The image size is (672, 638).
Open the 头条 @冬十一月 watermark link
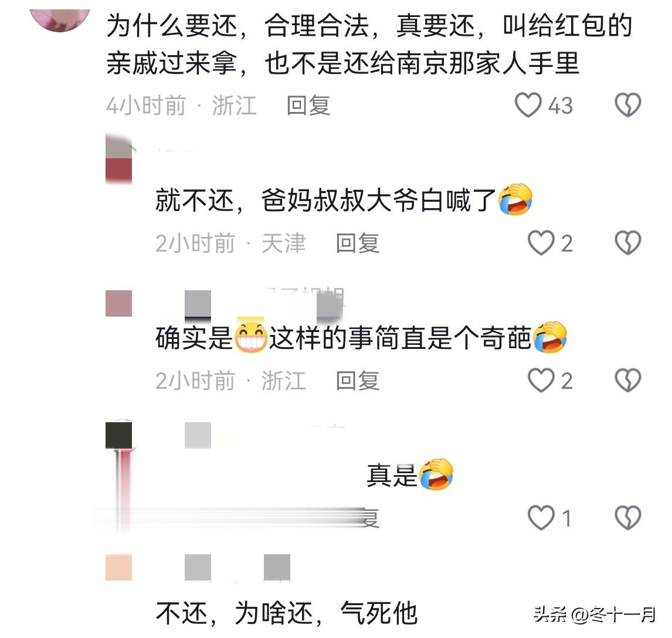(x=595, y=615)
